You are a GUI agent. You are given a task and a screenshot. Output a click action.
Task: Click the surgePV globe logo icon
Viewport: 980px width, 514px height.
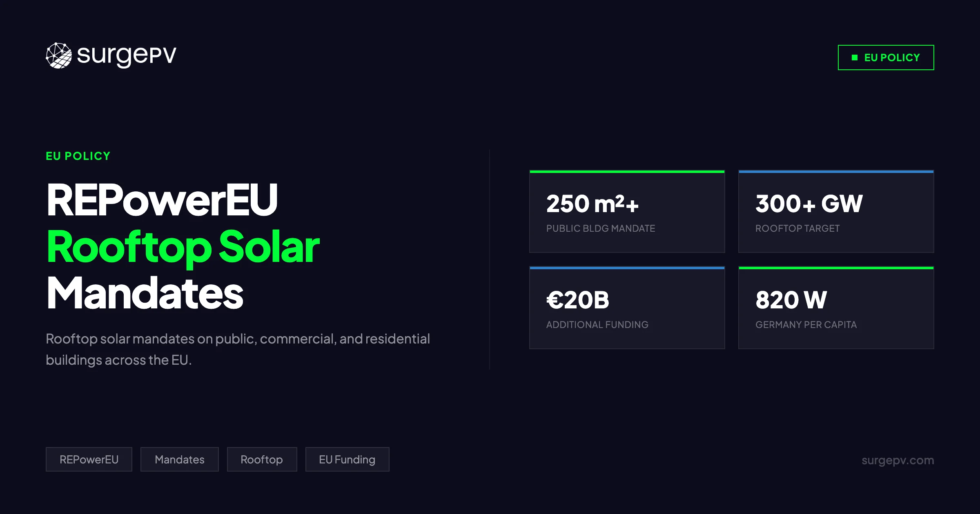(x=59, y=55)
